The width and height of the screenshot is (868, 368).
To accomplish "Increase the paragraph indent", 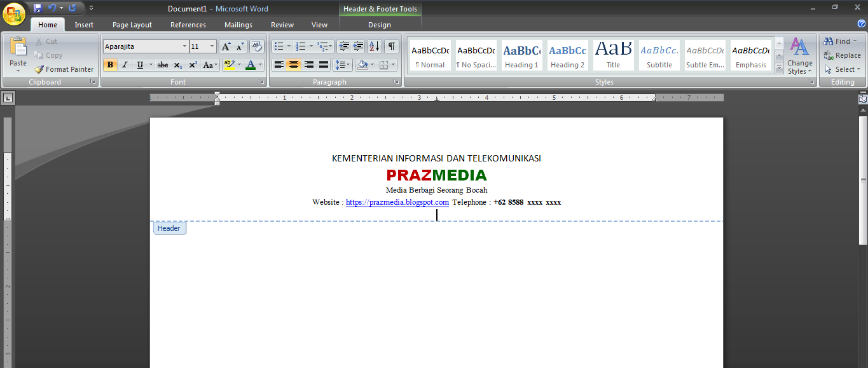I will coord(359,46).
